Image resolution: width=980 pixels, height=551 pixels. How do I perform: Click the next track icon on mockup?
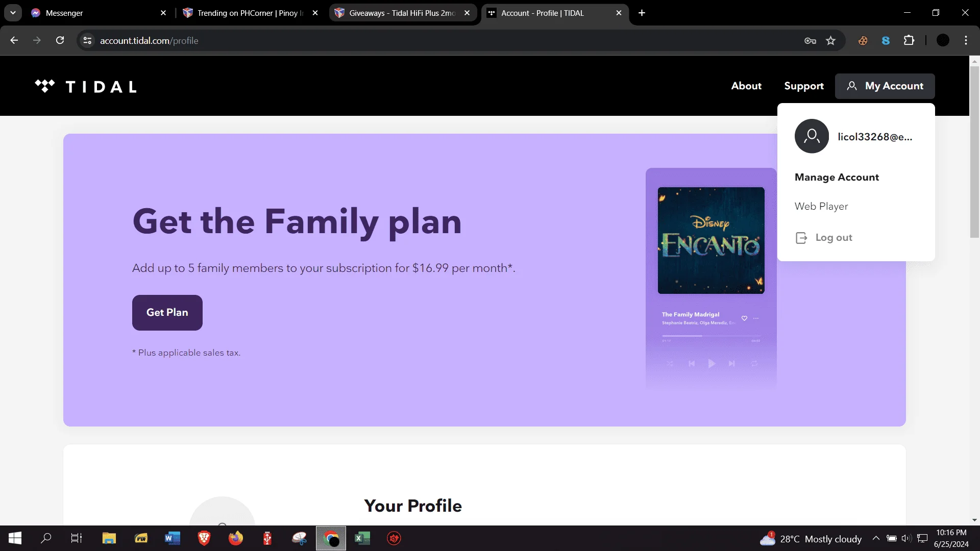click(x=731, y=364)
